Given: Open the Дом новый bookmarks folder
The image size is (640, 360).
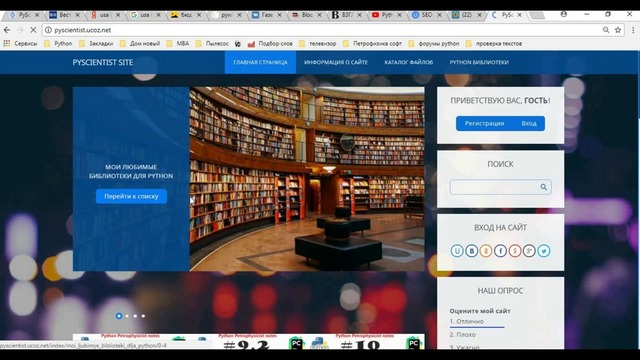Looking at the screenshot, I should click(140, 43).
